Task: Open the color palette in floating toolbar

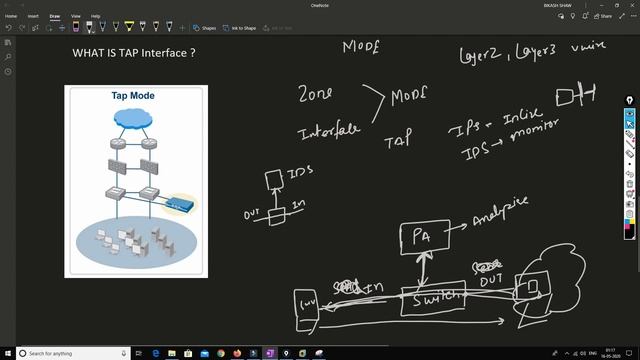Action: point(630,229)
